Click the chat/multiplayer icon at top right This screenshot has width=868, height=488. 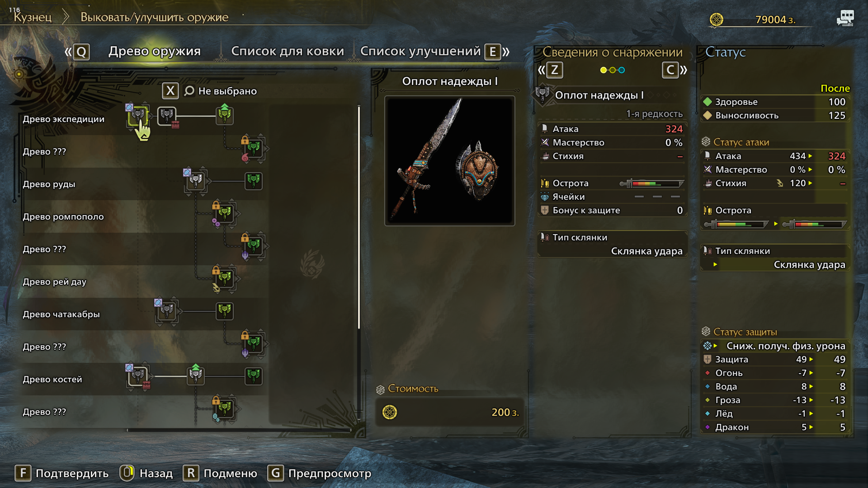[x=845, y=18]
